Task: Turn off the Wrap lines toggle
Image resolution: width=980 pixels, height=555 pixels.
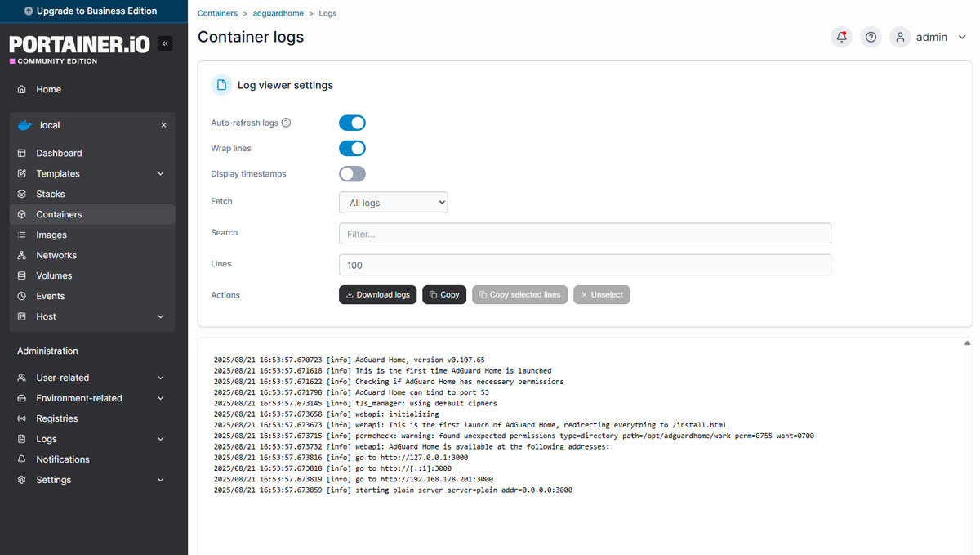Action: click(352, 148)
